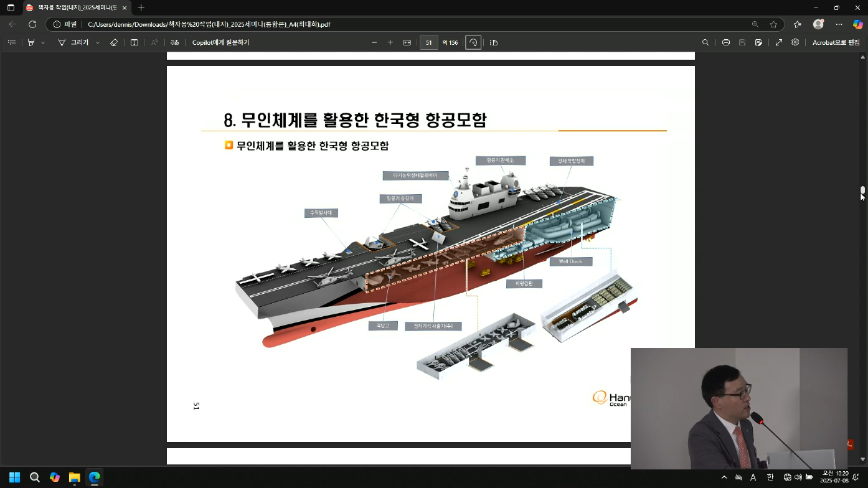
Task: Open the draw tool options dropdown
Action: 98,42
